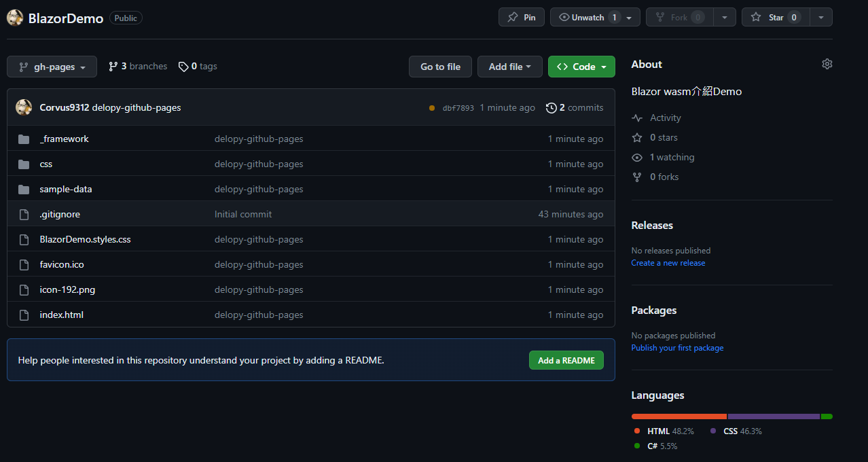Screen dimensions: 868x462
Task: Click the repository owner avatar beside BlazorDemo
Action: click(x=15, y=18)
